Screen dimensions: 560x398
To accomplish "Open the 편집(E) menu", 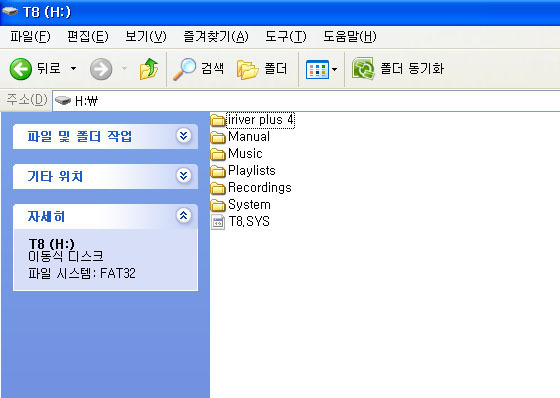I will [88, 36].
